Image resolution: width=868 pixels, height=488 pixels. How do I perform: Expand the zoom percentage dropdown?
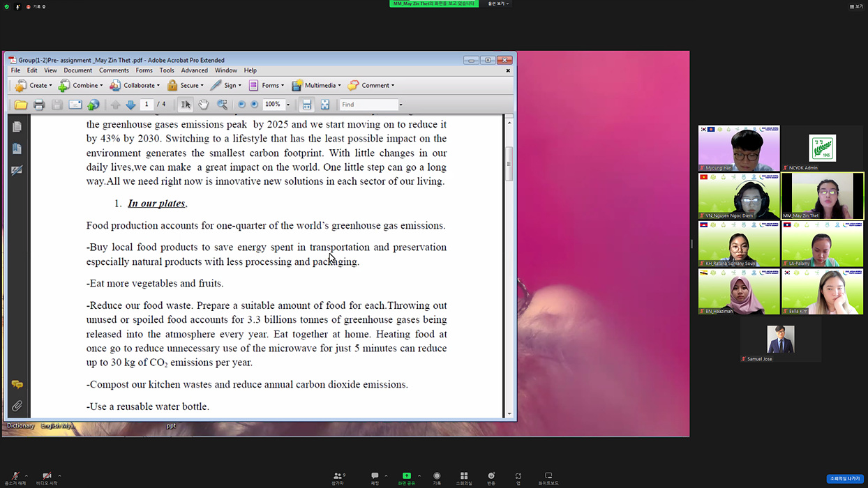tap(288, 105)
